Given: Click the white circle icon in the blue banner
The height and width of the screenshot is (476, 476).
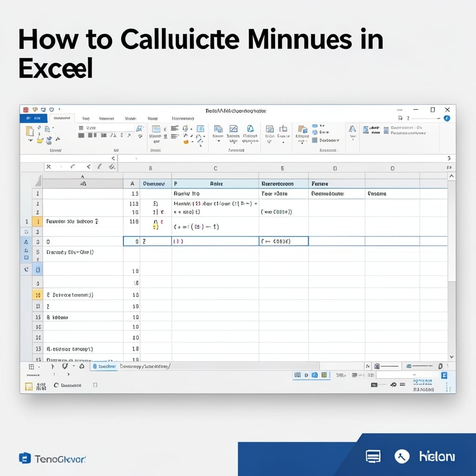Looking at the screenshot, I should click(x=402, y=456).
